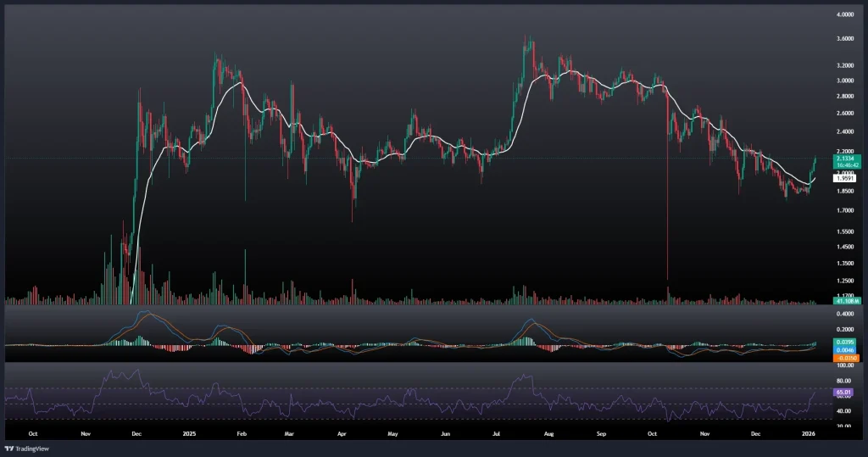Click the TradingView text link
Screen dimensions: 868x457
point(32,448)
